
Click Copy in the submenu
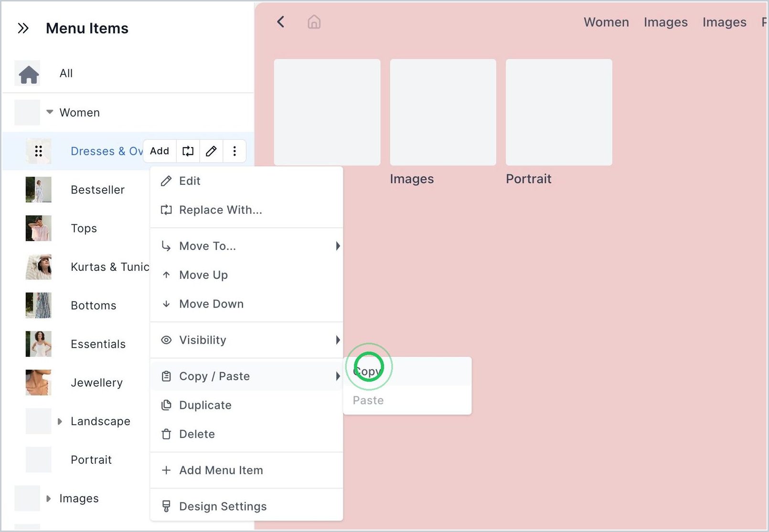(x=407, y=372)
